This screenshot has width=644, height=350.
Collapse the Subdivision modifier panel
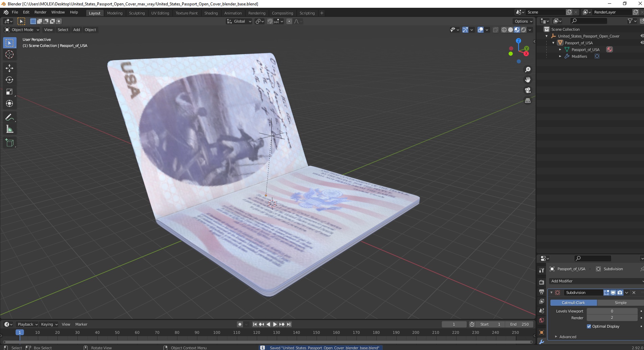coord(551,293)
